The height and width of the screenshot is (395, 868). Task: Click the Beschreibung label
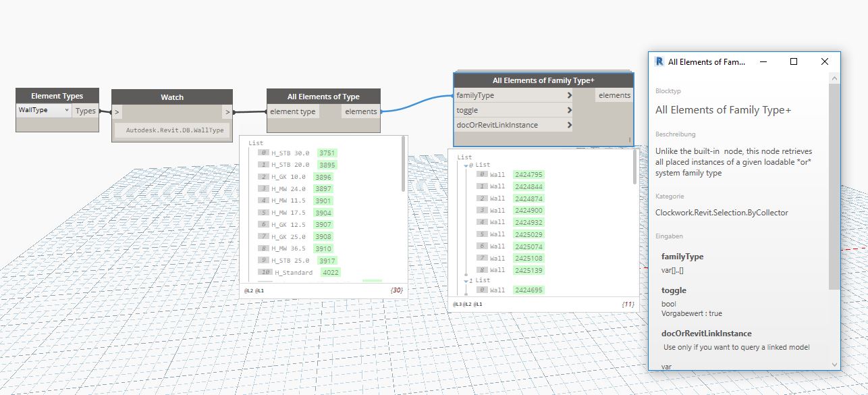(675, 134)
